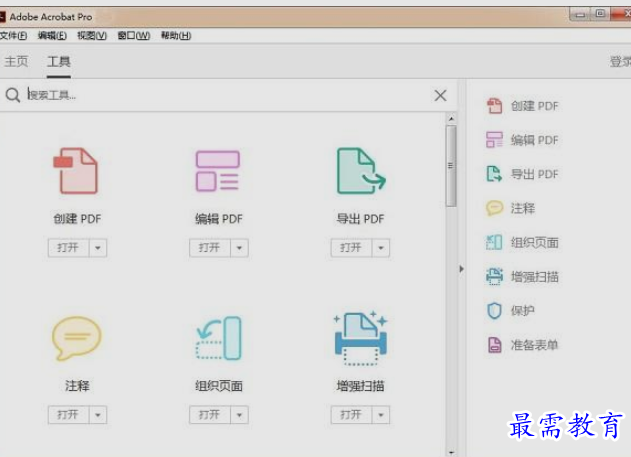
Task: Click the scrollbar up arrow
Action: (x=451, y=119)
